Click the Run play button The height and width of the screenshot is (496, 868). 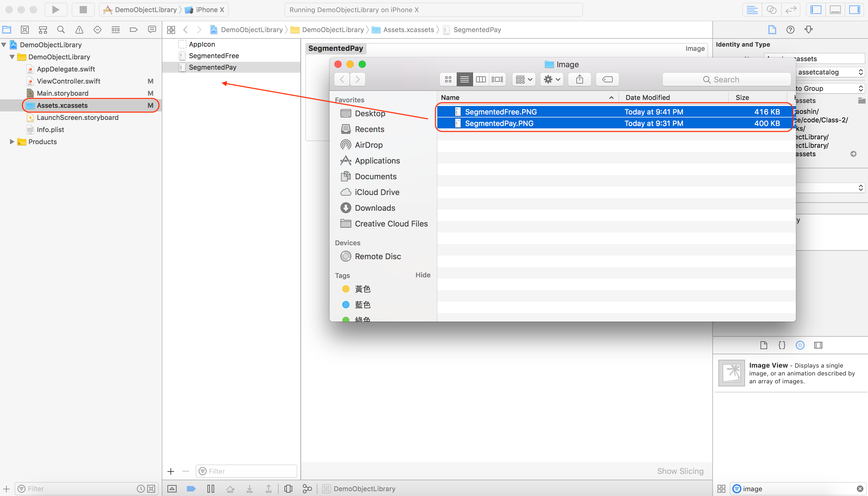pyautogui.click(x=56, y=9)
